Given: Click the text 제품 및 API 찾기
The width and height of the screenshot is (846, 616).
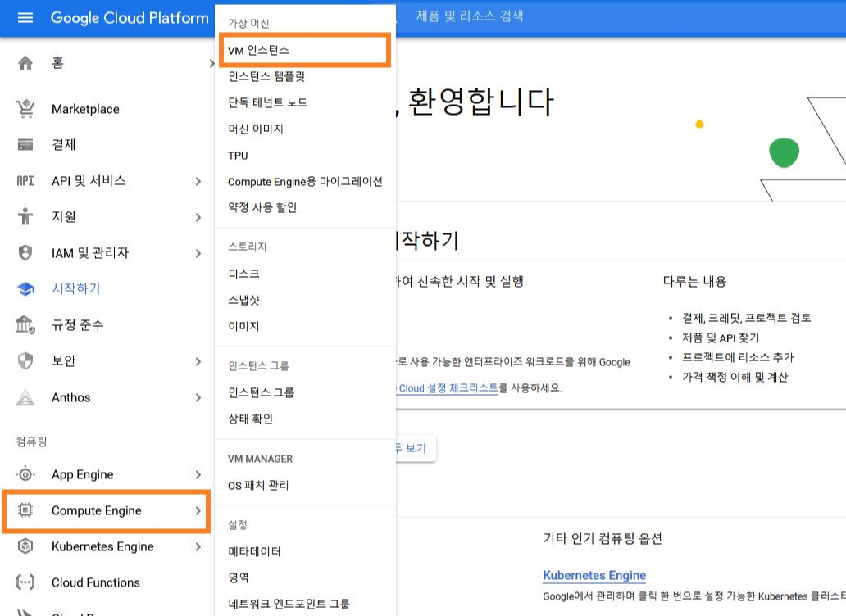Looking at the screenshot, I should (721, 338).
